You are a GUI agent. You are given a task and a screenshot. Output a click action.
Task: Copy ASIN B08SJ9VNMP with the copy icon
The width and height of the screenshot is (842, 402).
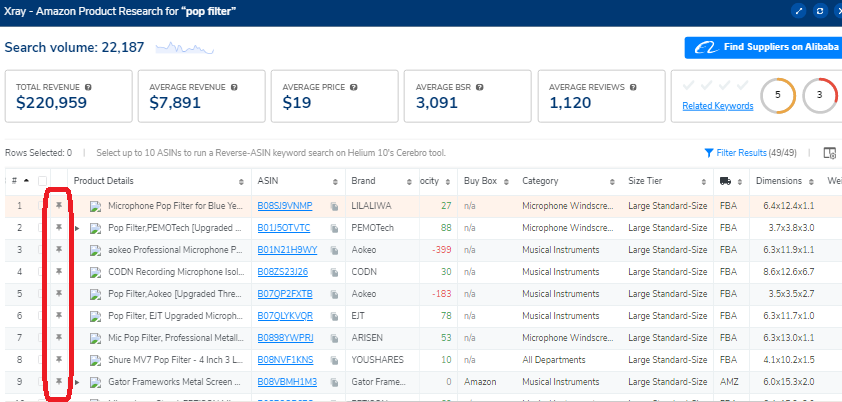[334, 207]
